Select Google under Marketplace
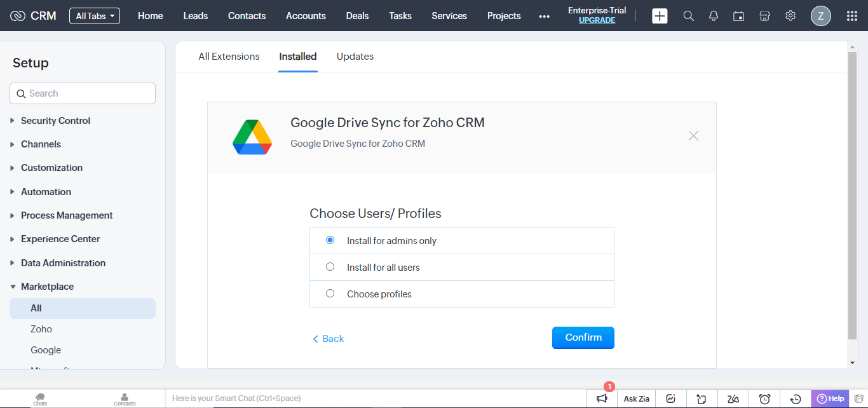Image resolution: width=868 pixels, height=408 pixels. (46, 350)
